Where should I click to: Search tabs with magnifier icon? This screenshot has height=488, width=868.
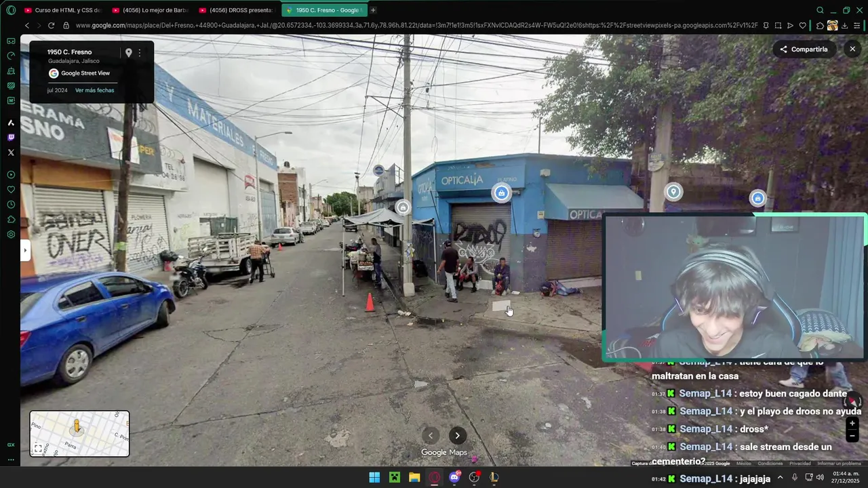click(820, 10)
